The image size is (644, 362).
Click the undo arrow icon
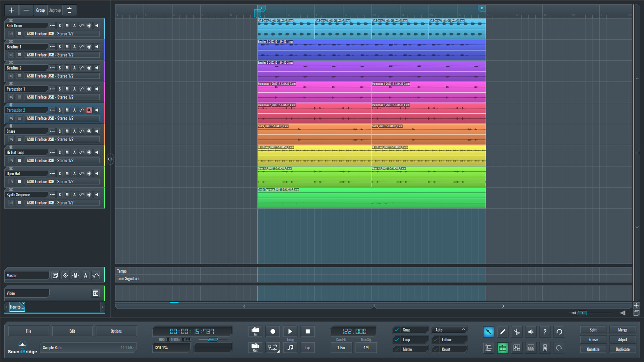click(559, 331)
